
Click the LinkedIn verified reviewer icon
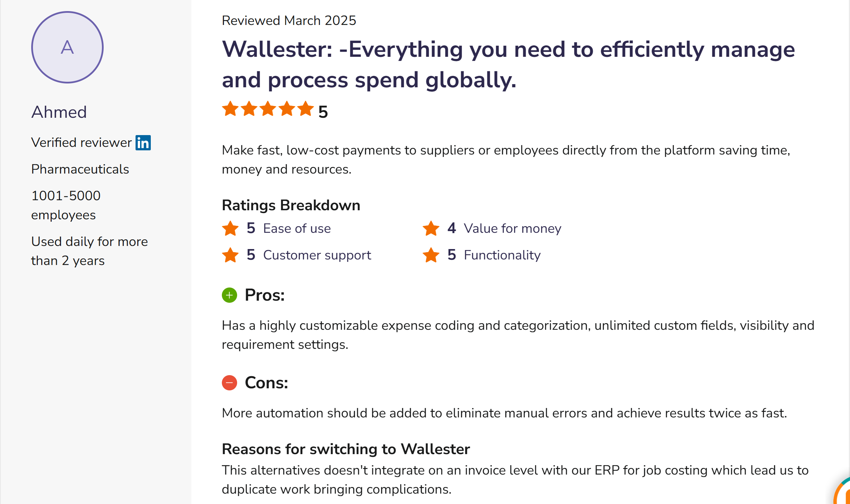143,143
